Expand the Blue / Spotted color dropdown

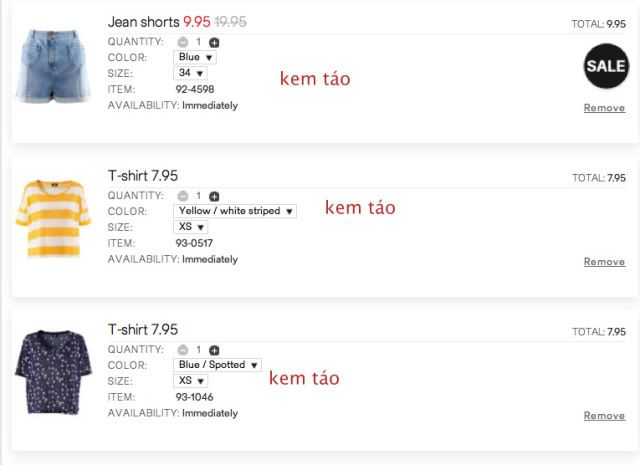click(218, 365)
